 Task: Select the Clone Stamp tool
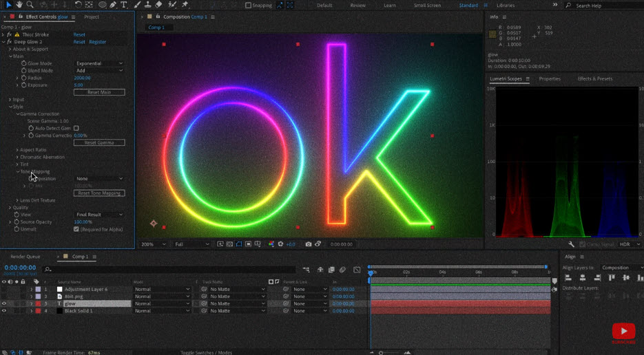pos(147,5)
